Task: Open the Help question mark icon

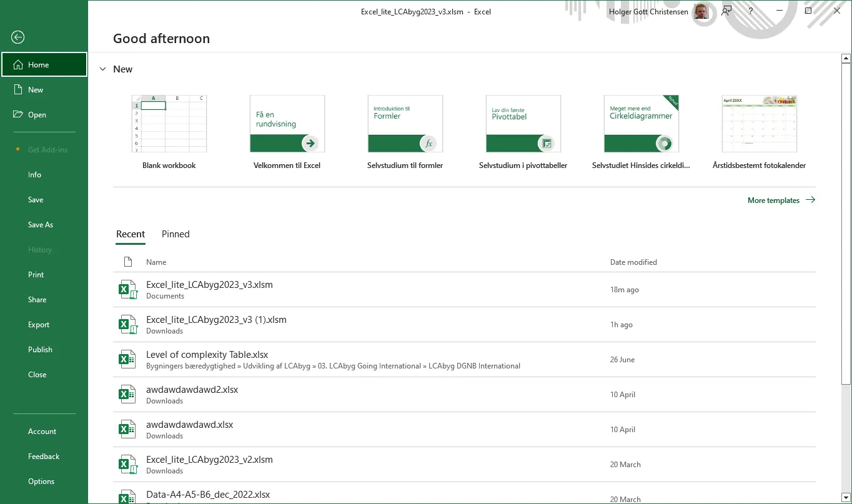Action: click(x=751, y=11)
